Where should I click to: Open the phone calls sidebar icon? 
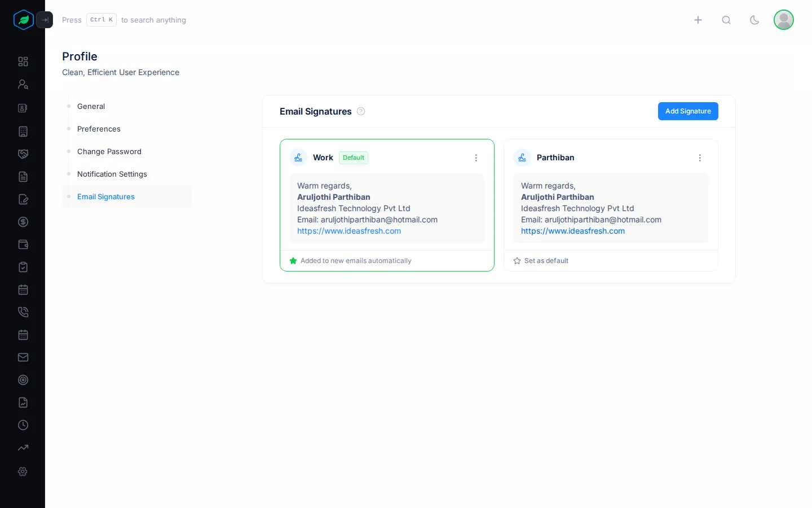click(x=23, y=312)
